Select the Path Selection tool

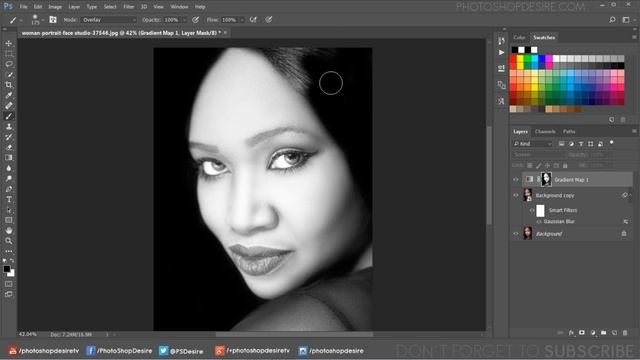(9, 210)
